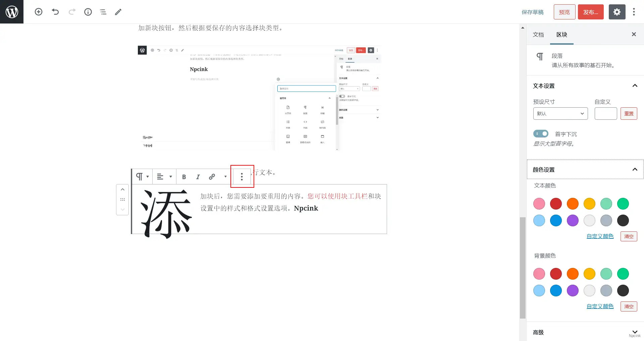644x341 pixels.
Task: Reset the font size
Action: click(x=629, y=113)
